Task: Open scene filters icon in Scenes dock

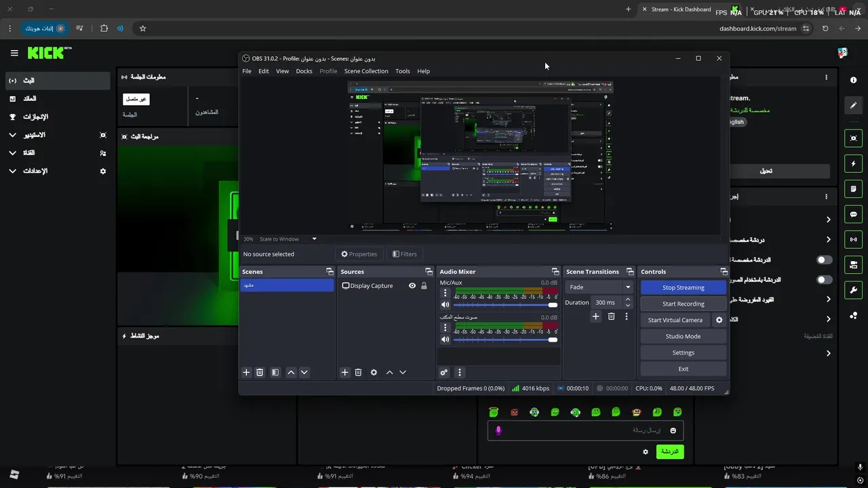Action: point(275,372)
